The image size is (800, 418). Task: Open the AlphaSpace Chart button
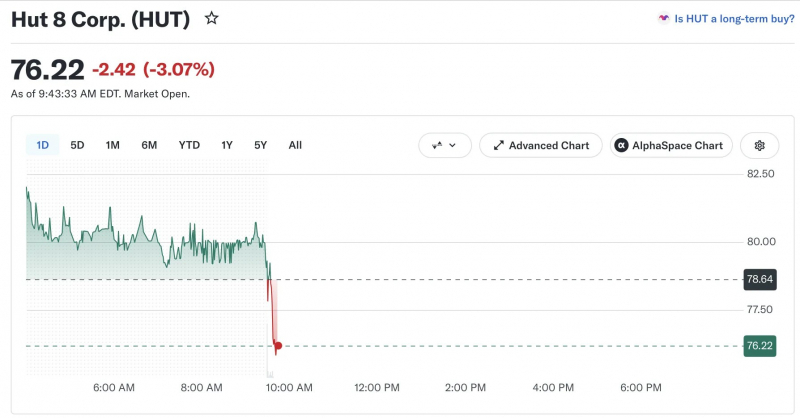pyautogui.click(x=671, y=145)
